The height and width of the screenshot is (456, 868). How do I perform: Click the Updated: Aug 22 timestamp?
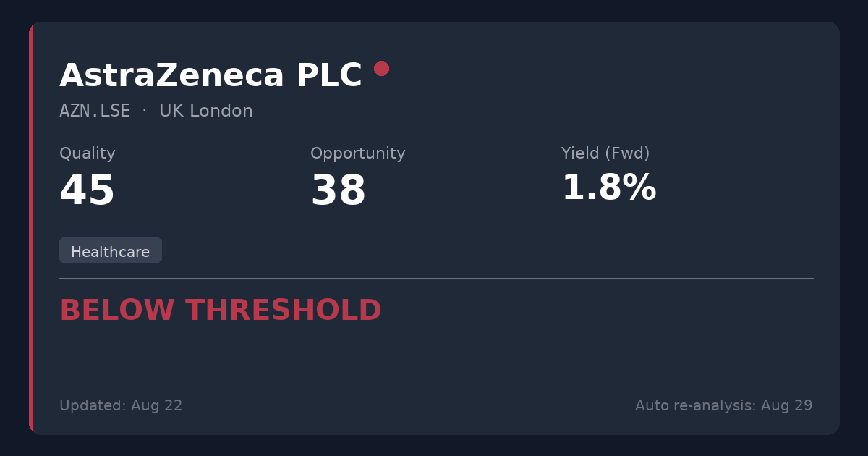coord(121,405)
